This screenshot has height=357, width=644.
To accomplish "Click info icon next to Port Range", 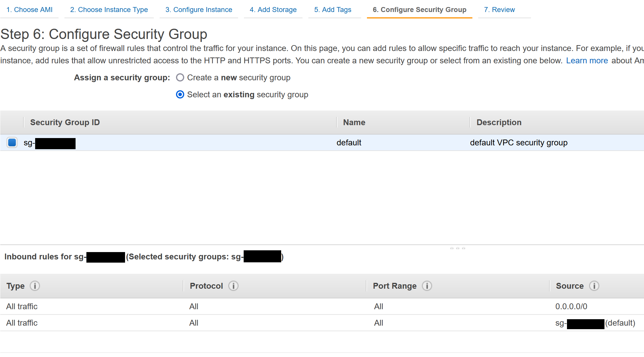I will click(x=427, y=286).
